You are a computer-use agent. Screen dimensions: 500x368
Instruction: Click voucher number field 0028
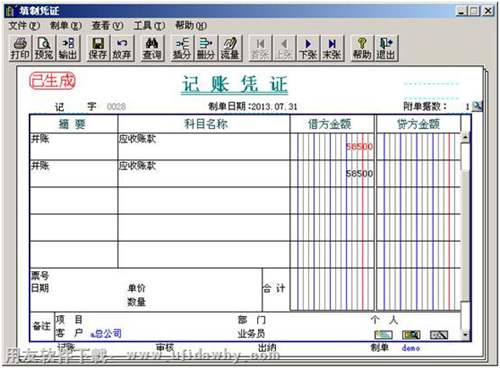coord(116,107)
